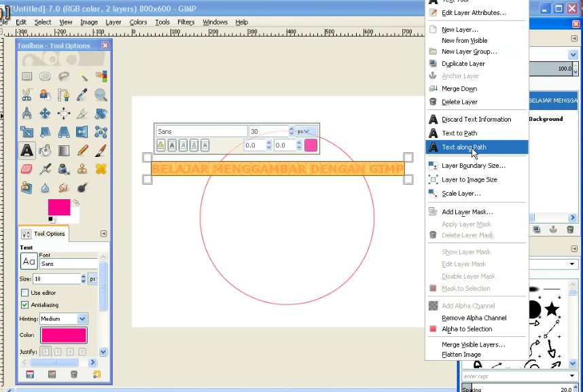Toggle underline in on-canvas text toolbar

coord(194,145)
